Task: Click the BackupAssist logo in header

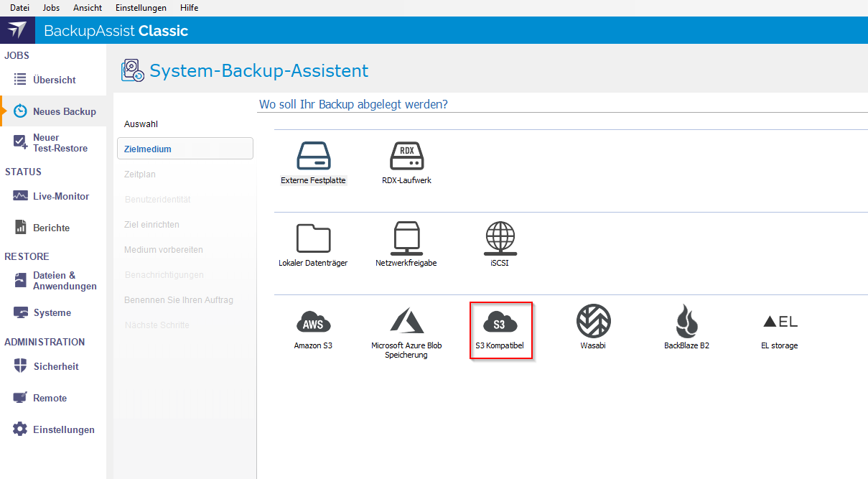Action: [17, 31]
